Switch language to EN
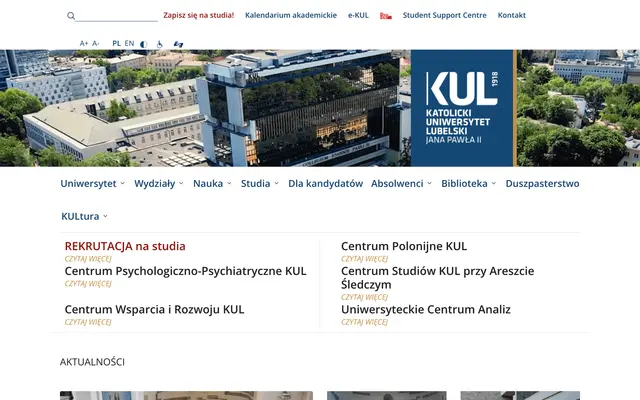The width and height of the screenshot is (640, 400). click(129, 43)
